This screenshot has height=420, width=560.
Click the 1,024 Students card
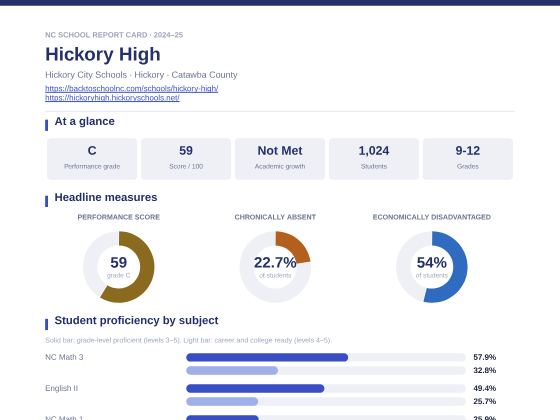tap(374, 159)
